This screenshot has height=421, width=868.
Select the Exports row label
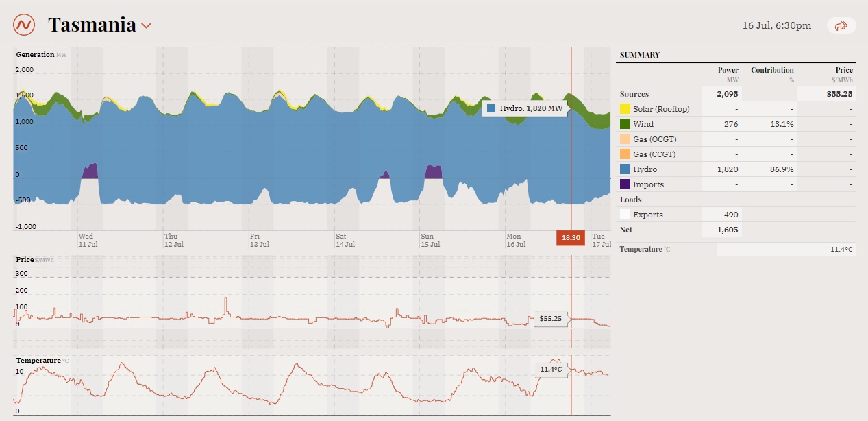coord(648,215)
